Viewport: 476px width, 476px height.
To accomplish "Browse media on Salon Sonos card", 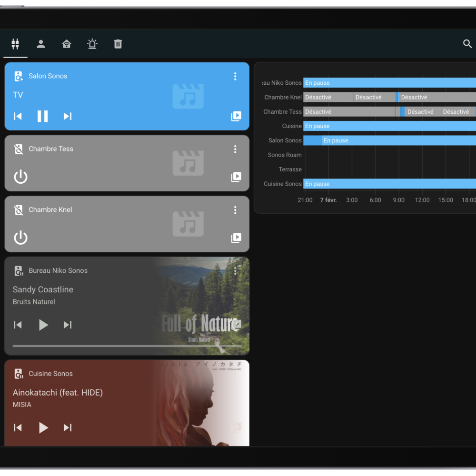I will tap(236, 116).
